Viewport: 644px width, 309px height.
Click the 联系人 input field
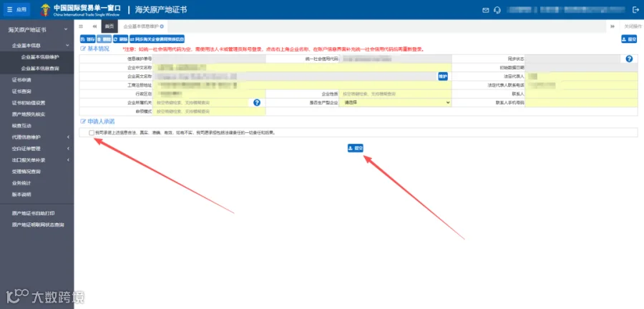click(x=581, y=94)
